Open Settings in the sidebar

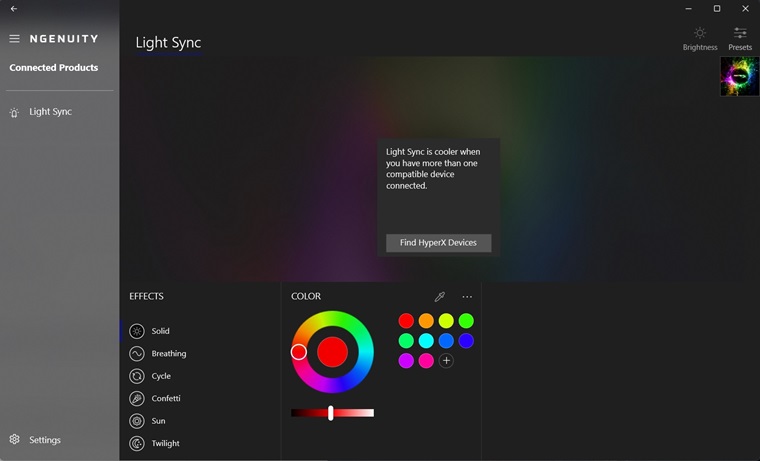point(45,440)
